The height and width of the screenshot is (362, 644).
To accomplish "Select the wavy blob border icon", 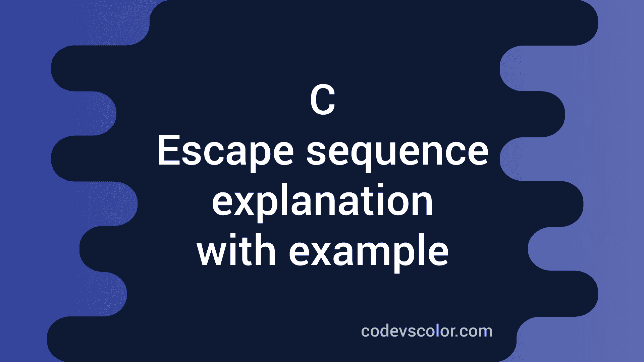I will point(322,181).
